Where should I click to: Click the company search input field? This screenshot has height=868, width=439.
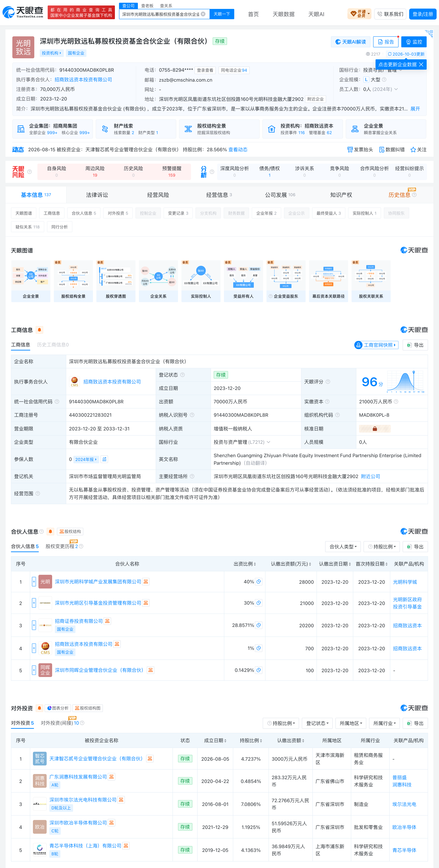click(160, 14)
